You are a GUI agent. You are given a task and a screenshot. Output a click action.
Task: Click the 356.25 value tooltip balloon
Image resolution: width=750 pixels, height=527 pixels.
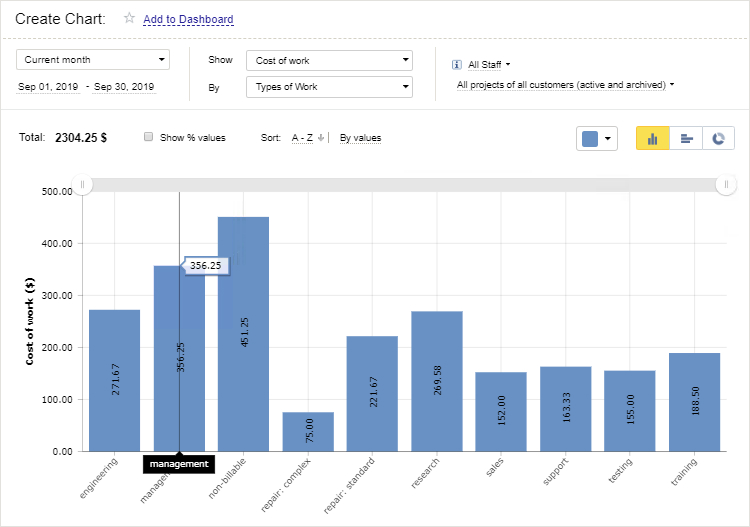(x=206, y=265)
